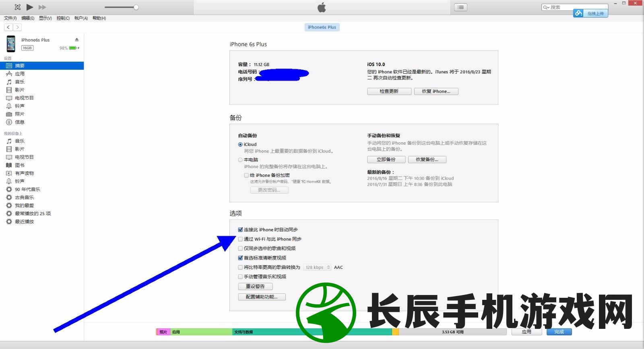This screenshot has height=349, width=644.
Task: Enable 给 iPhone 备份加密 checkbox
Action: coord(246,175)
